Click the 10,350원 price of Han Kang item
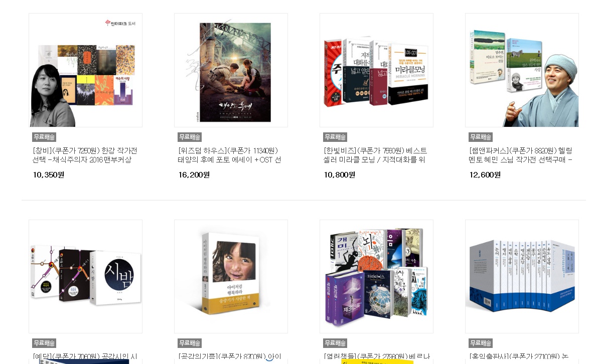The width and height of the screenshot is (590, 364). pyautogui.click(x=49, y=175)
